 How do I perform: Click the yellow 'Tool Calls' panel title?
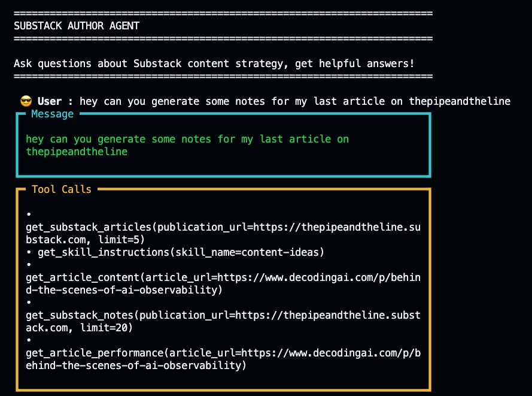[x=62, y=189]
